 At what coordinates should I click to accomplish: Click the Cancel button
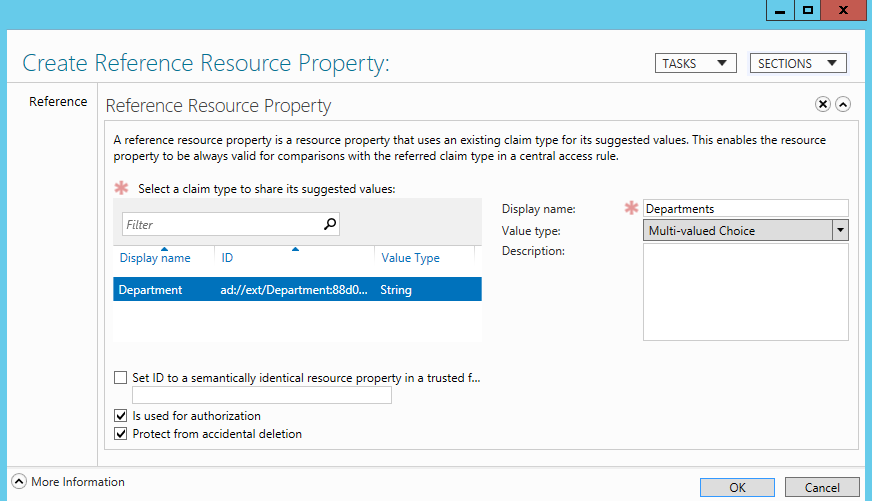click(822, 488)
